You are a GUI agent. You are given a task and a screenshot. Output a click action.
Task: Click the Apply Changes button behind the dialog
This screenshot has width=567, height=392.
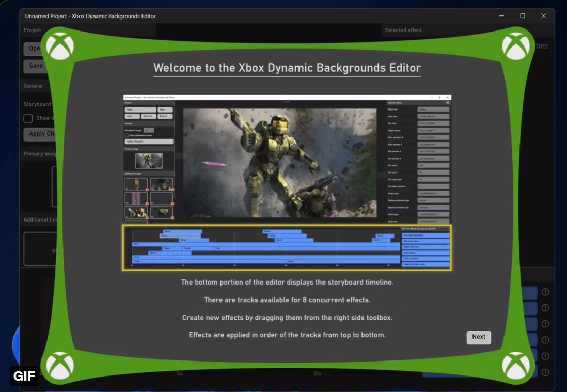[x=39, y=134]
